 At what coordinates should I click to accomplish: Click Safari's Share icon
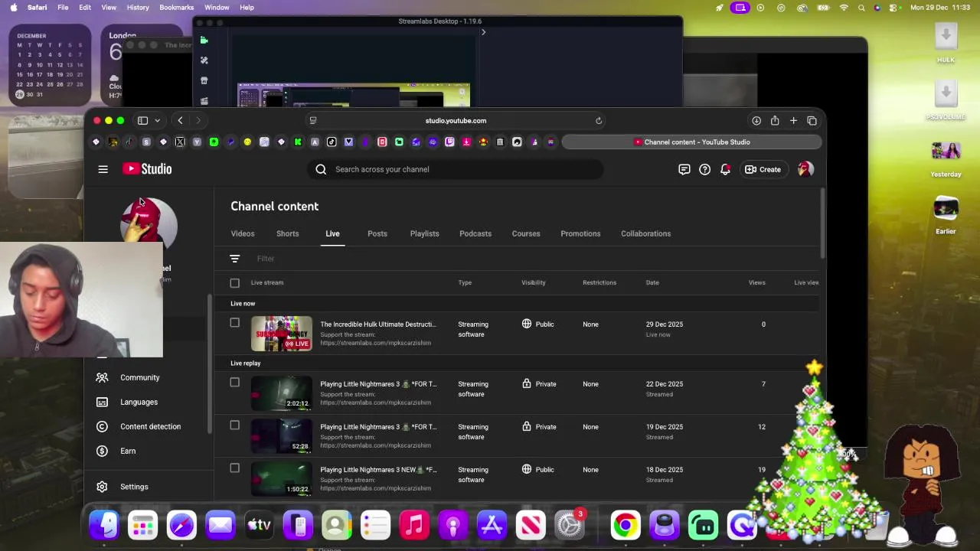(x=775, y=120)
